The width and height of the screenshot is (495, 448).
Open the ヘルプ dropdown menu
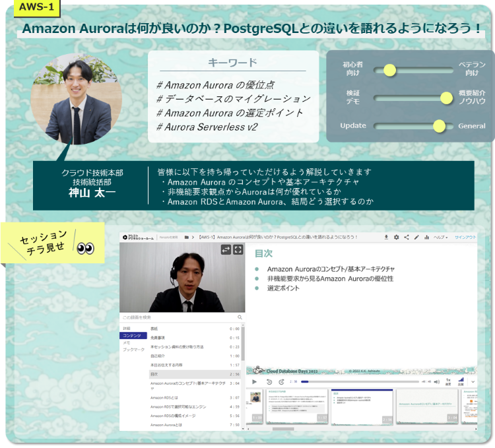(x=440, y=237)
